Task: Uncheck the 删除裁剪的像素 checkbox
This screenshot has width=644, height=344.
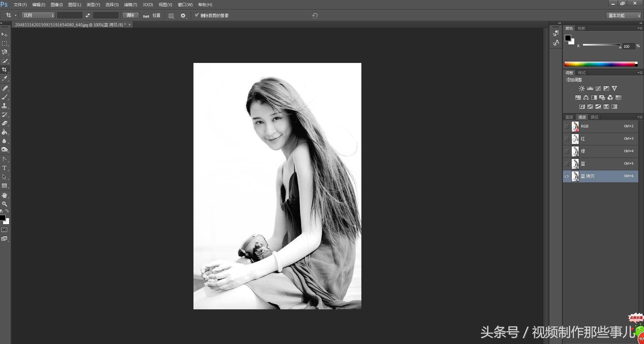Action: pos(197,15)
